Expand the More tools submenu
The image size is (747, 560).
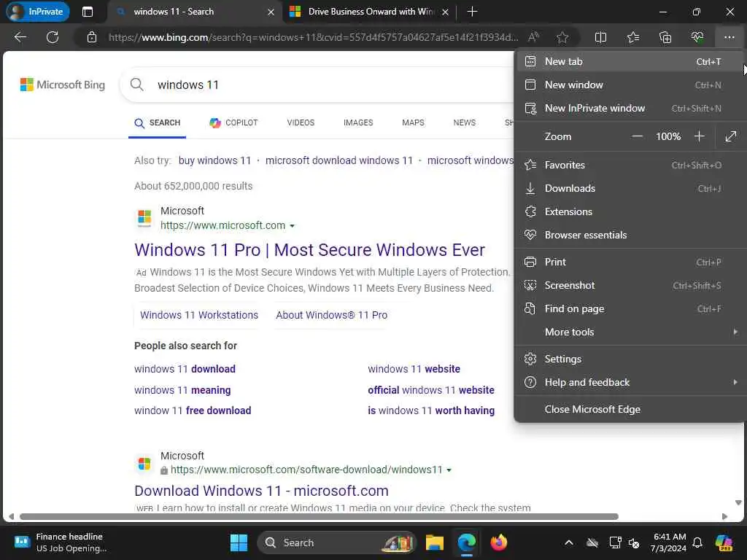629,332
